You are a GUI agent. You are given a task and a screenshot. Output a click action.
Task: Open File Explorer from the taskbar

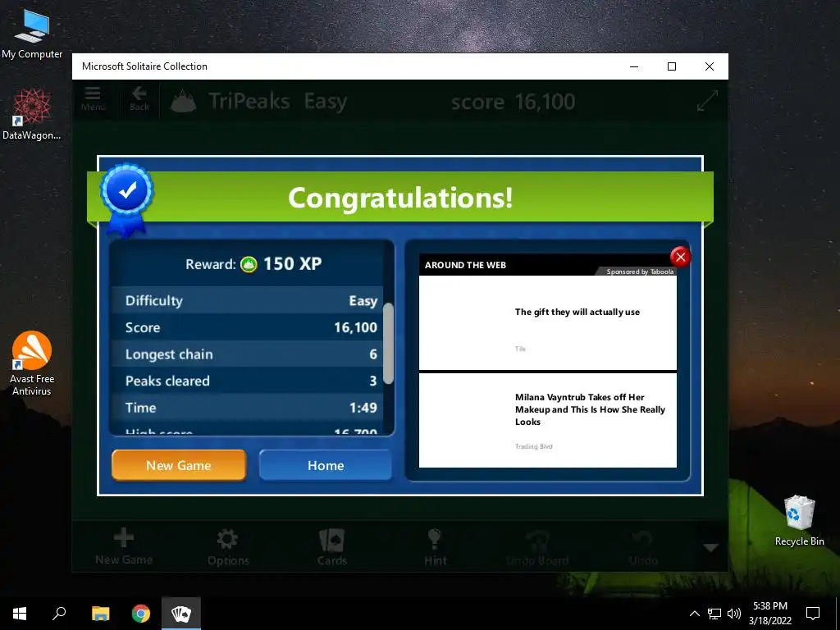(100, 614)
